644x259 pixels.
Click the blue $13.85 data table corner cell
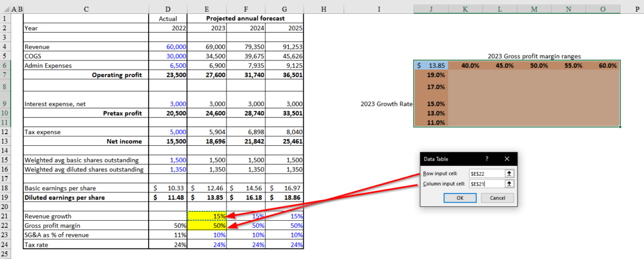tap(431, 65)
